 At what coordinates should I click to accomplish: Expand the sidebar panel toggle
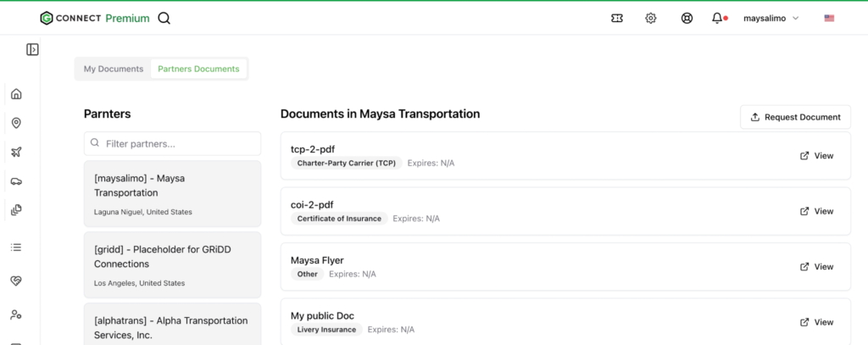pos(33,49)
